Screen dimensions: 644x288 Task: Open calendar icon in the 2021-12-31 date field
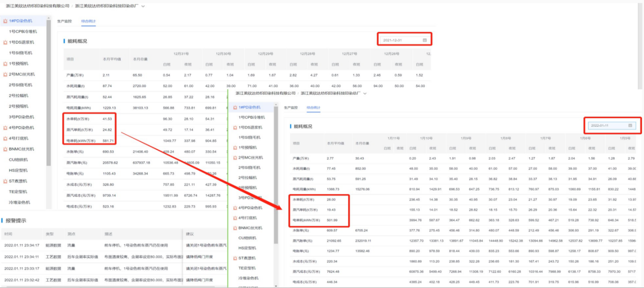[x=425, y=40]
